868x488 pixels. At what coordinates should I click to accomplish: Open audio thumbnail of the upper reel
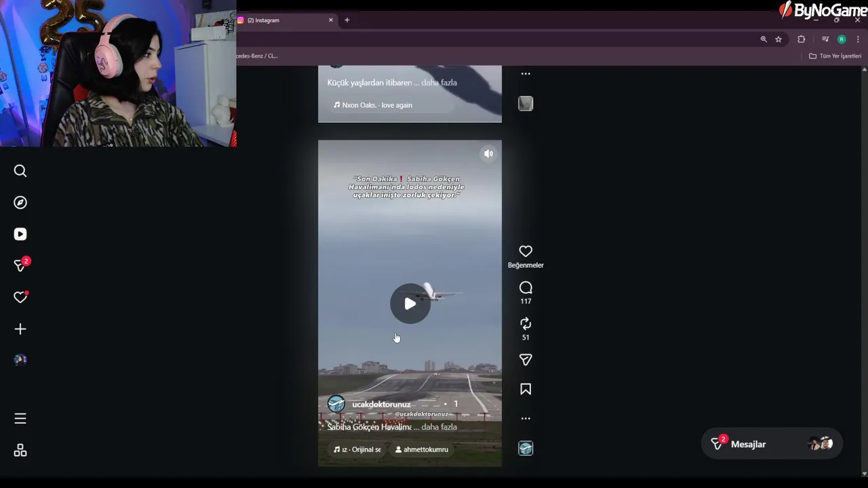tap(526, 103)
